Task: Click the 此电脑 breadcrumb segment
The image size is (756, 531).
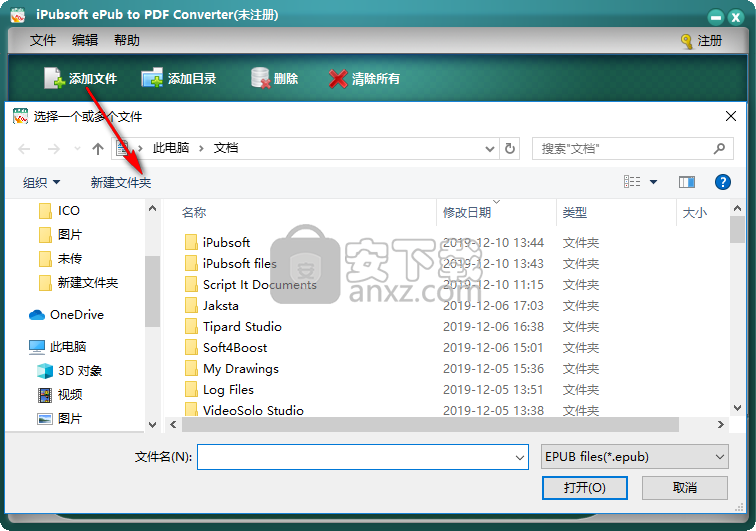Action: [x=171, y=148]
